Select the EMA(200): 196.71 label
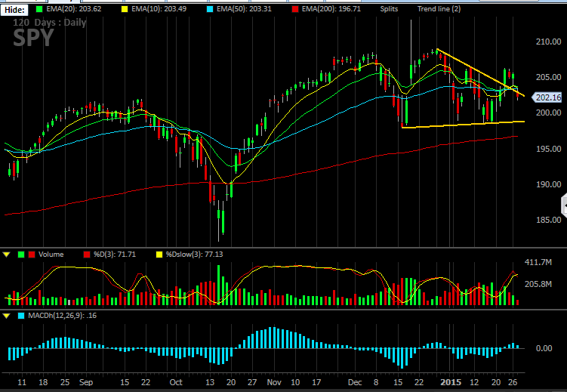 pos(331,9)
